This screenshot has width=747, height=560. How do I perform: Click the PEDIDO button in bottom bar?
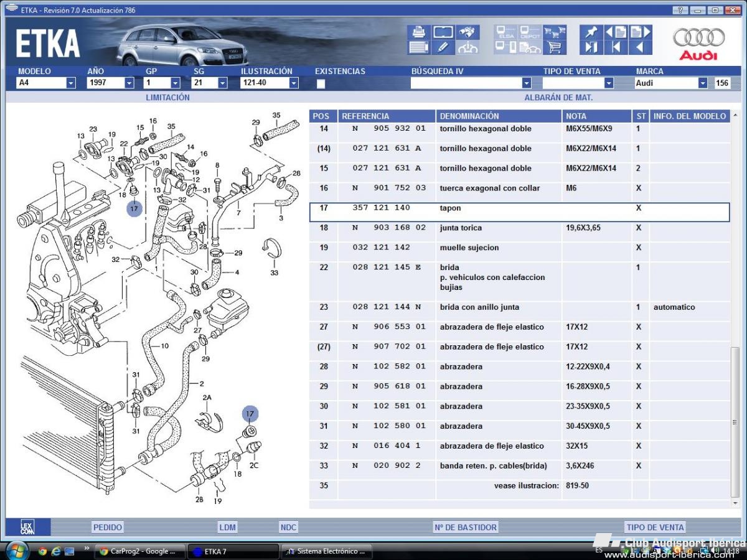[x=108, y=527]
